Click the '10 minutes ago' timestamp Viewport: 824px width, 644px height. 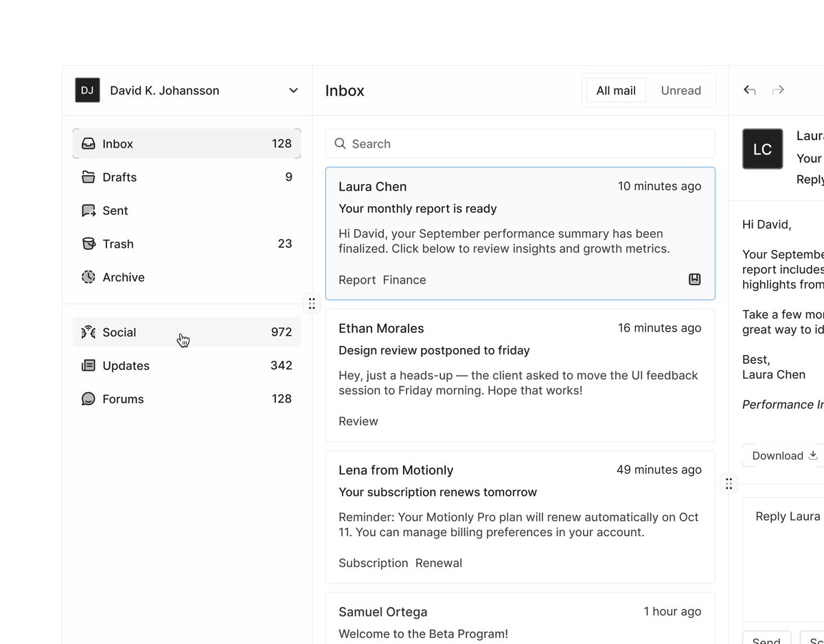tap(659, 186)
